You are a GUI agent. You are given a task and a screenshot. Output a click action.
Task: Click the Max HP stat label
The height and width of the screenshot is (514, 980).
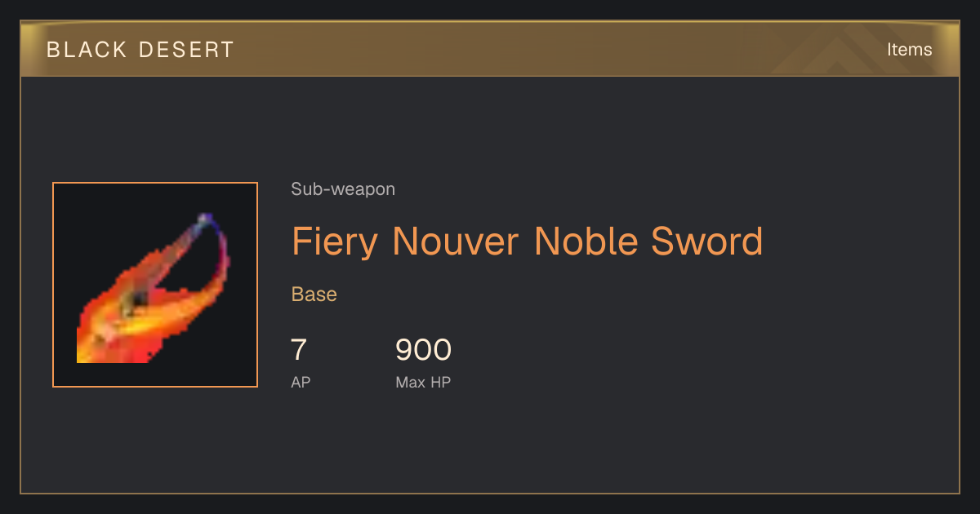(423, 382)
